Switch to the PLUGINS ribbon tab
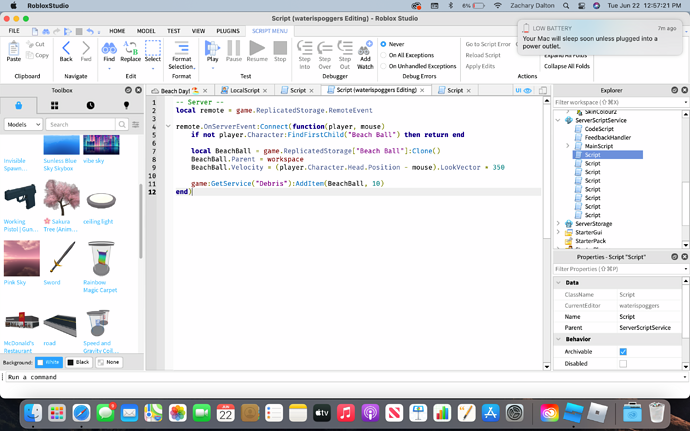This screenshot has width=690, height=431. pyautogui.click(x=228, y=31)
